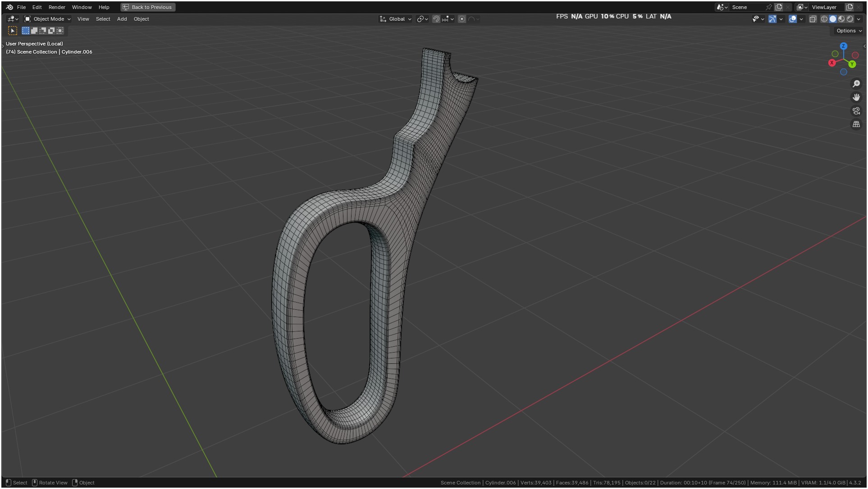Click the Y axis on navigation gizmo

[852, 64]
